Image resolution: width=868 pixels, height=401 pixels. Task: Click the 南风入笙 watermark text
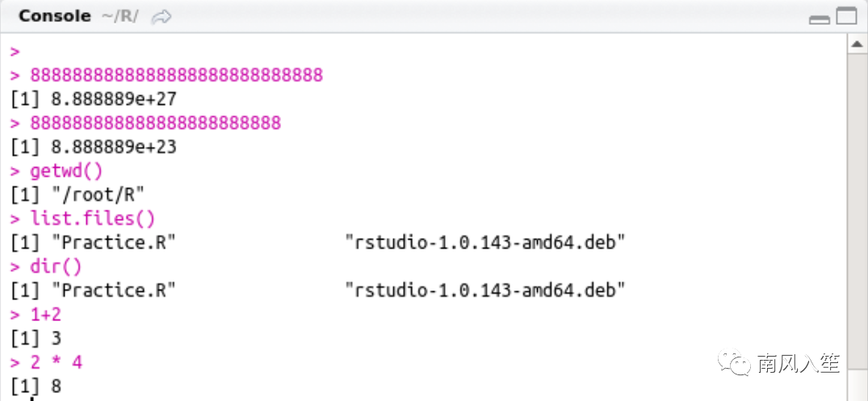[x=799, y=363]
